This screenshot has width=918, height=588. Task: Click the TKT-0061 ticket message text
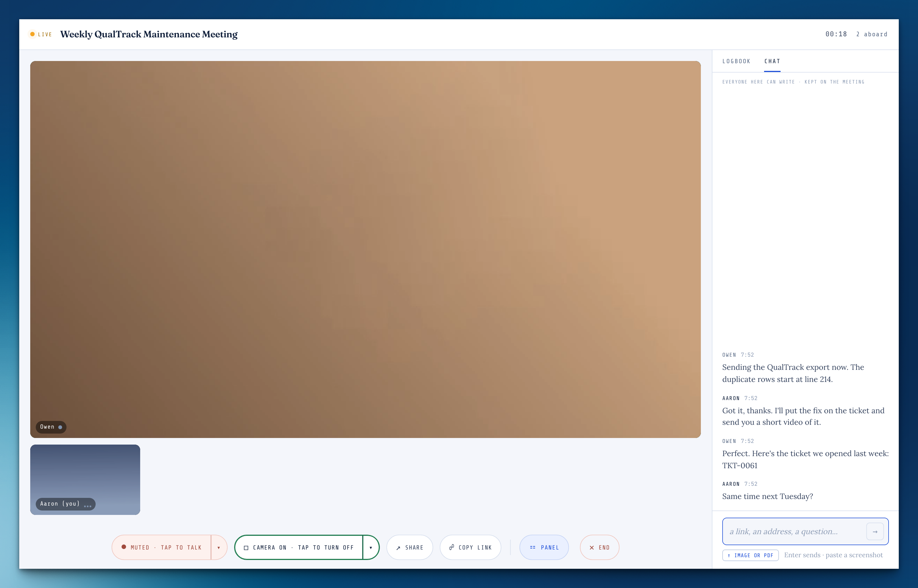click(x=805, y=459)
